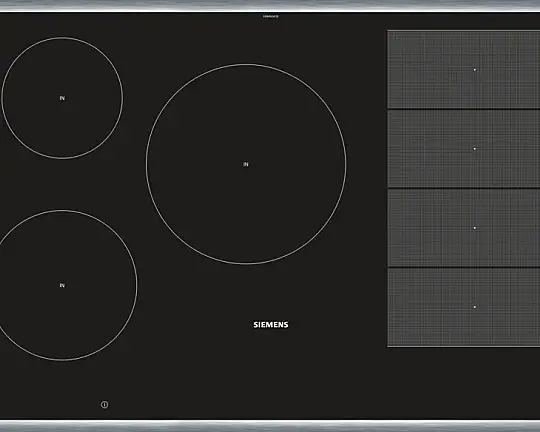Activate the second rectangular flex zone segment
Screen dimensions: 540x432
[x=464, y=149]
